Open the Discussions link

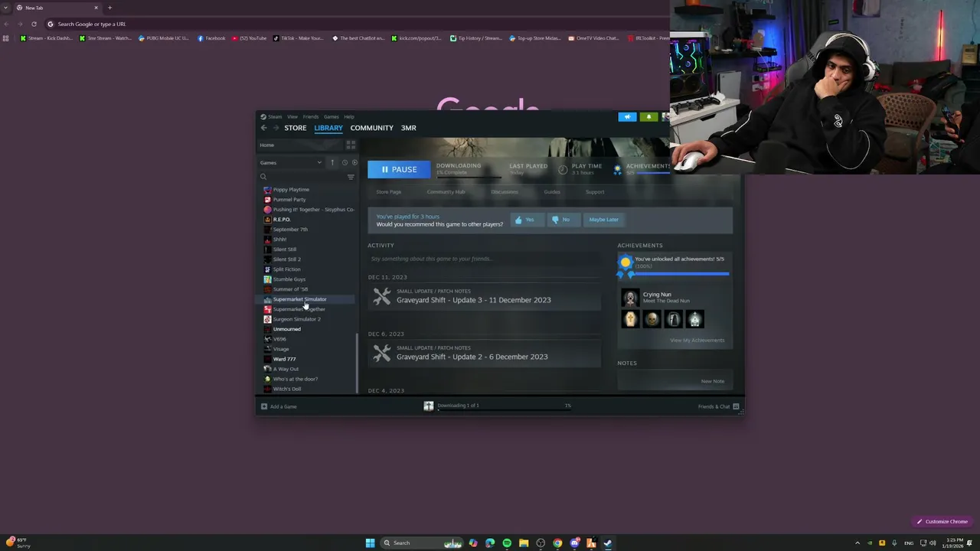(x=505, y=192)
